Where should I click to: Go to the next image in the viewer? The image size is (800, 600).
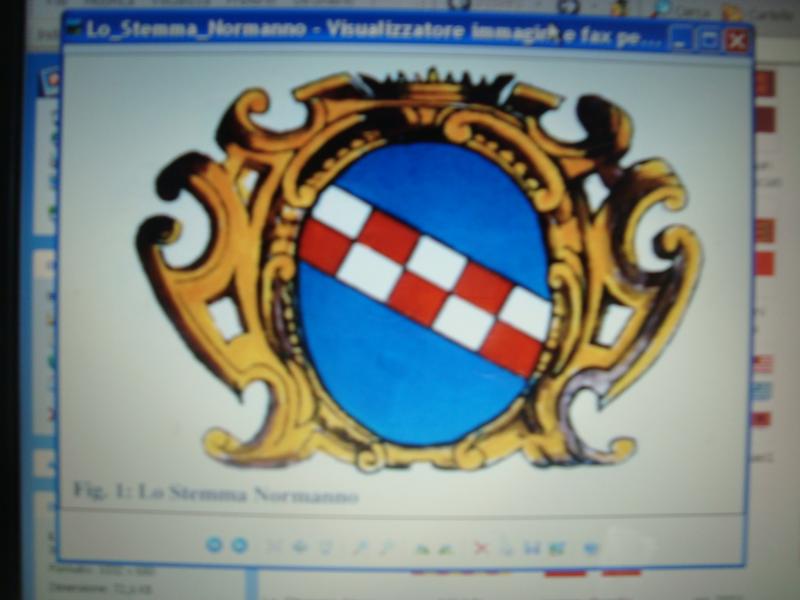[x=239, y=545]
